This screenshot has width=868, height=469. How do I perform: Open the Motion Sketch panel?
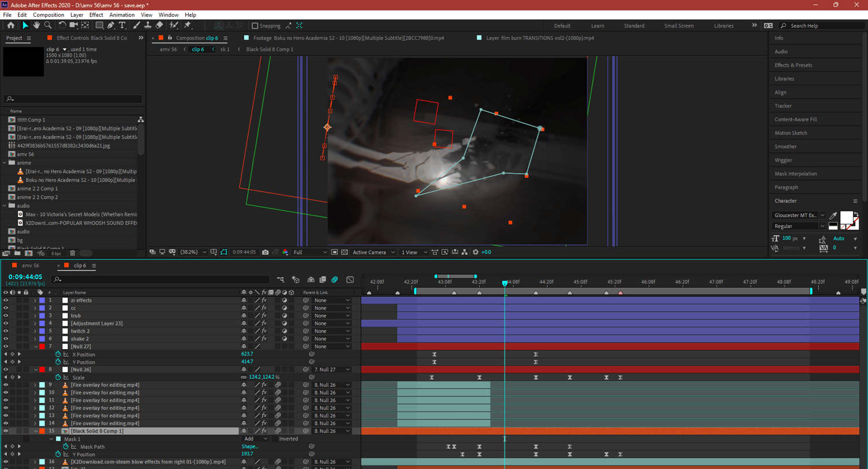790,133
